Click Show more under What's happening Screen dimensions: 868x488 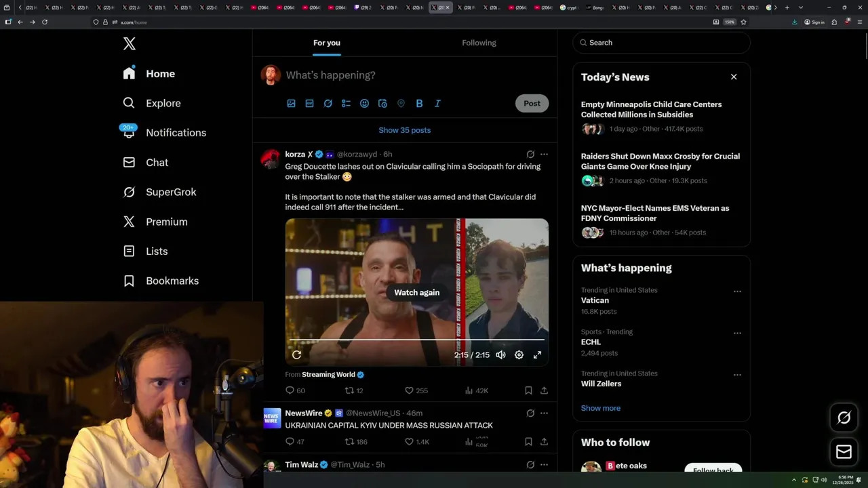click(x=601, y=409)
